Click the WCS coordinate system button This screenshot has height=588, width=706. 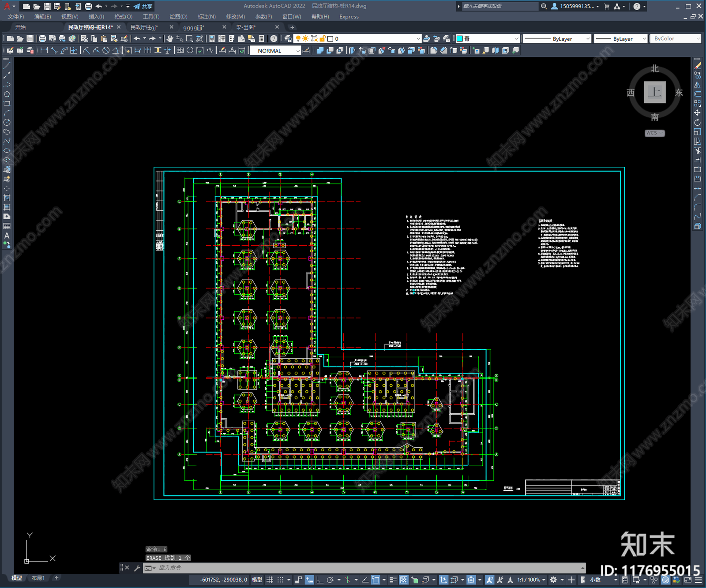(654, 133)
